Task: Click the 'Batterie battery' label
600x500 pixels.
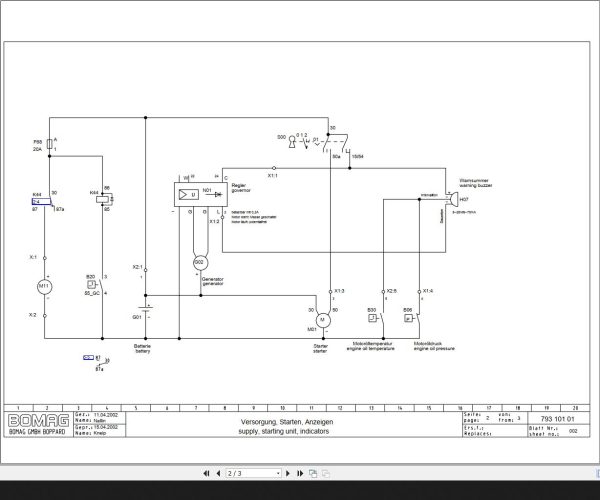Action: click(142, 349)
